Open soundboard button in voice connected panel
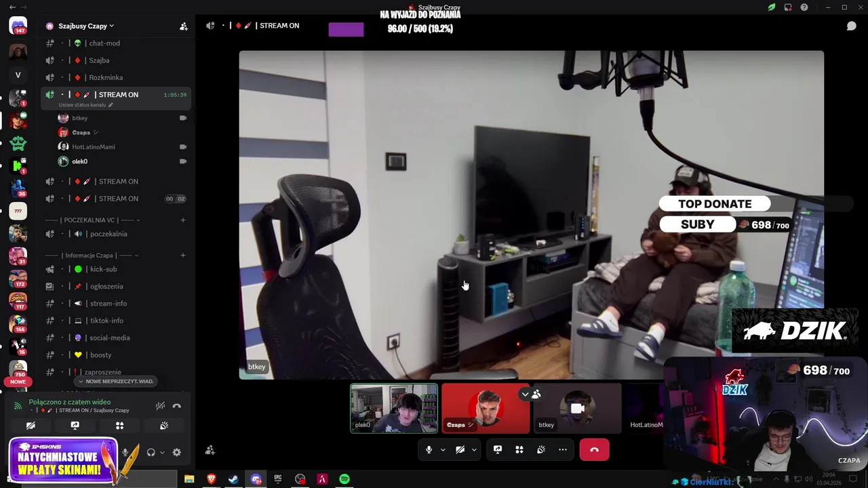This screenshot has height=488, width=868. coord(164,426)
